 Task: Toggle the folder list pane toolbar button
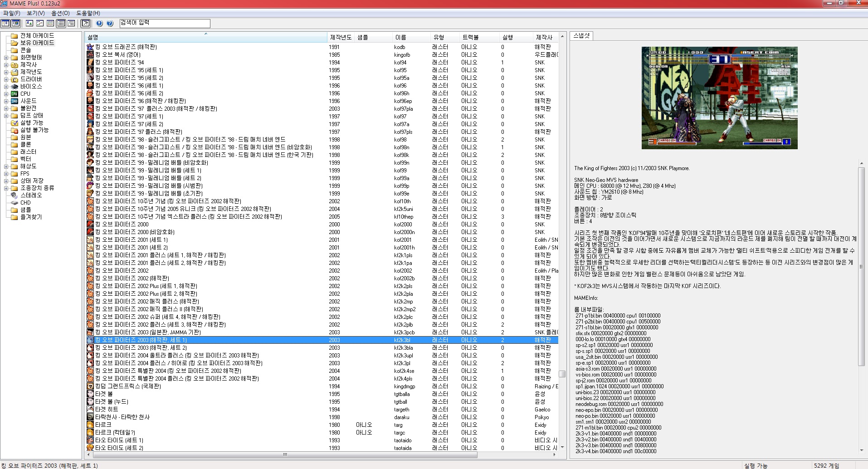coord(5,23)
